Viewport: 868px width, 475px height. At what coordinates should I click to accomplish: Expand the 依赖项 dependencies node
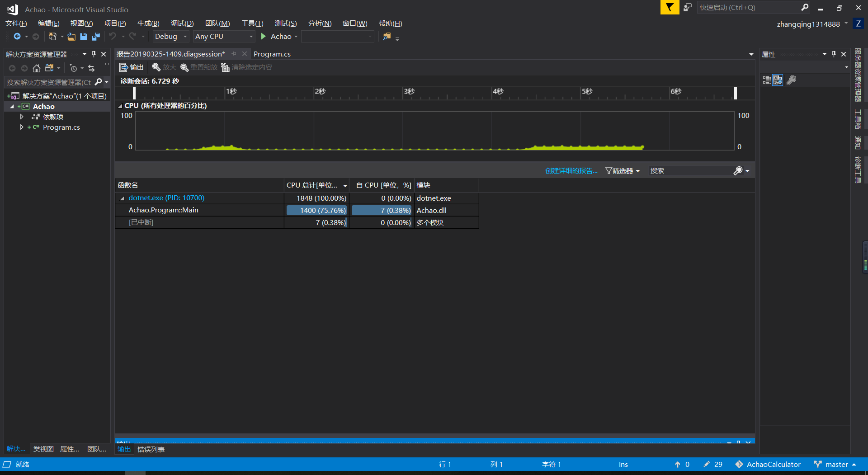coord(21,117)
